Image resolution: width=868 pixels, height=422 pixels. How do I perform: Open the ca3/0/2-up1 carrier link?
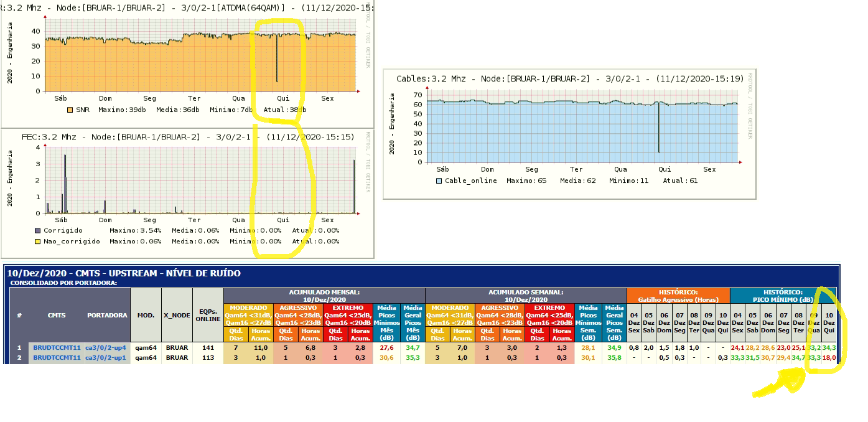coord(106,358)
